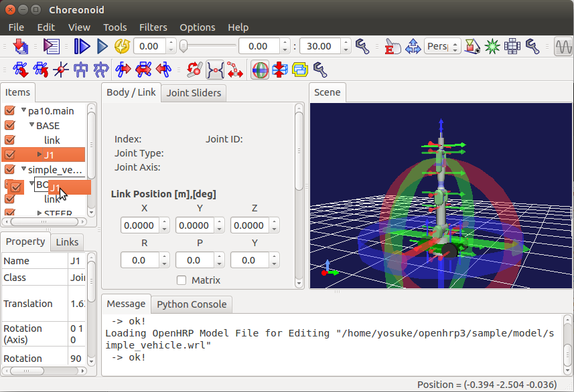This screenshot has width=574, height=392.
Task: Click the time slider handle
Action: (184, 46)
